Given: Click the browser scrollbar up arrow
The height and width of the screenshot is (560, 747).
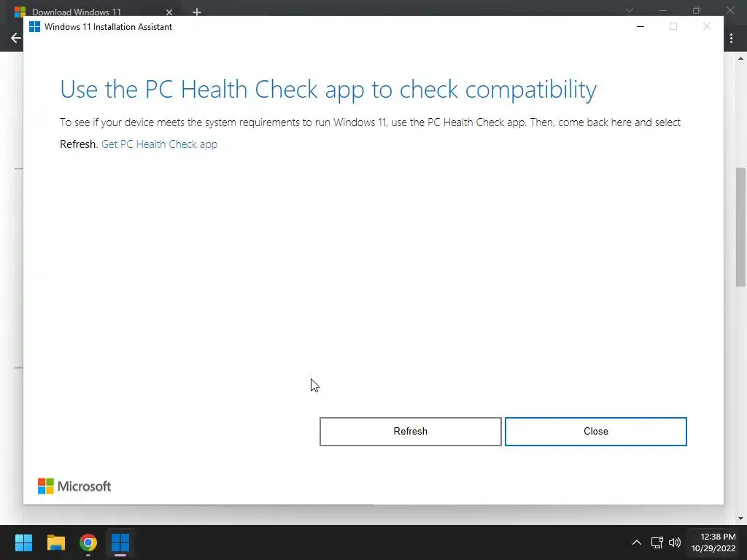Looking at the screenshot, I should (740, 58).
